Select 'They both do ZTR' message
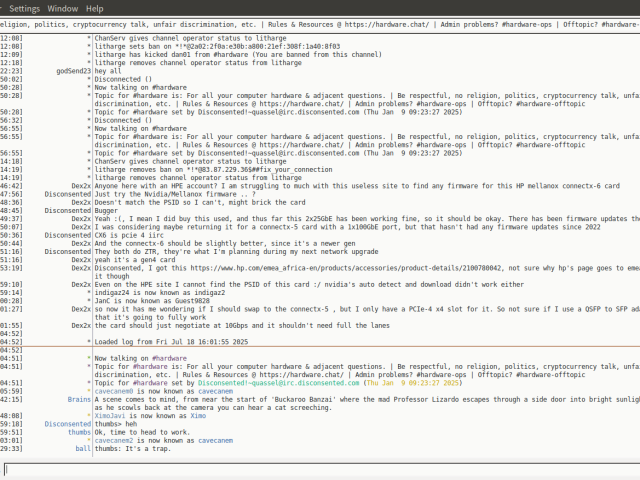The image size is (640, 480). pyautogui.click(x=236, y=251)
